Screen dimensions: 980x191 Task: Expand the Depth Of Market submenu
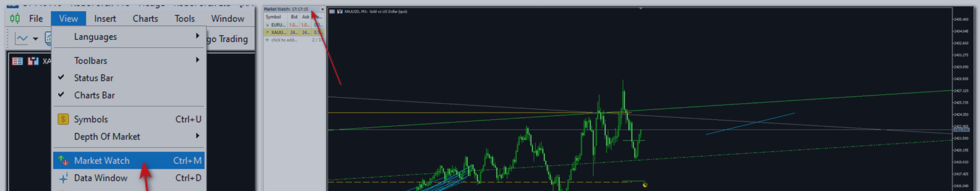point(129,136)
